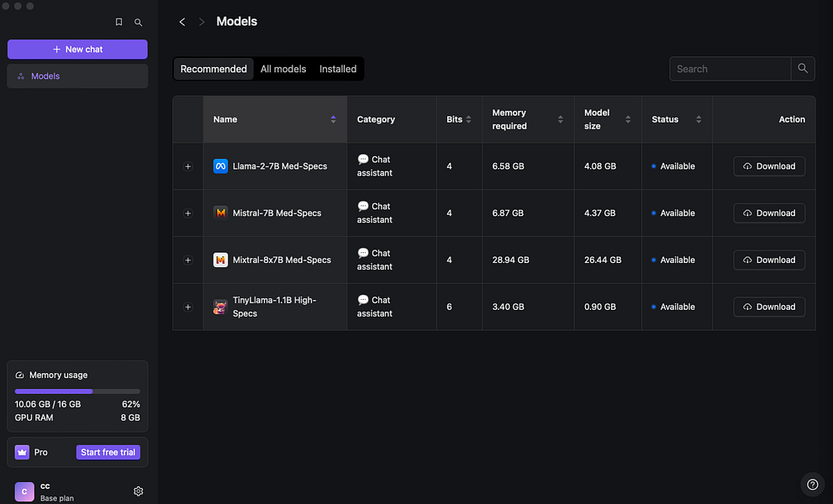Switch to the All models tab
833x504 pixels.
tap(283, 69)
